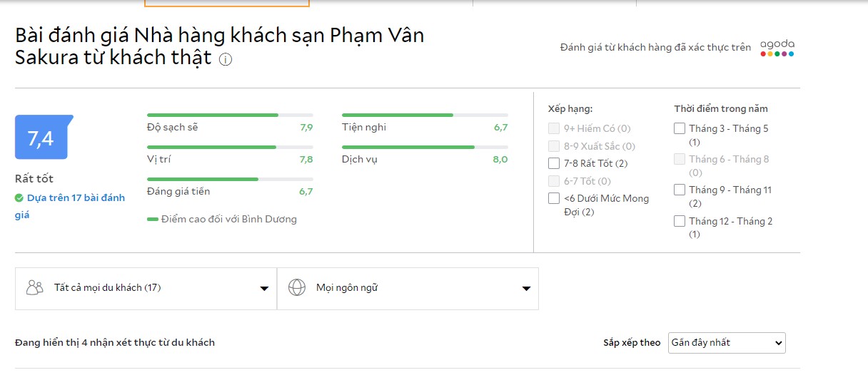The image size is (868, 380).
Task: Click the travelers group icon
Action: (x=34, y=288)
